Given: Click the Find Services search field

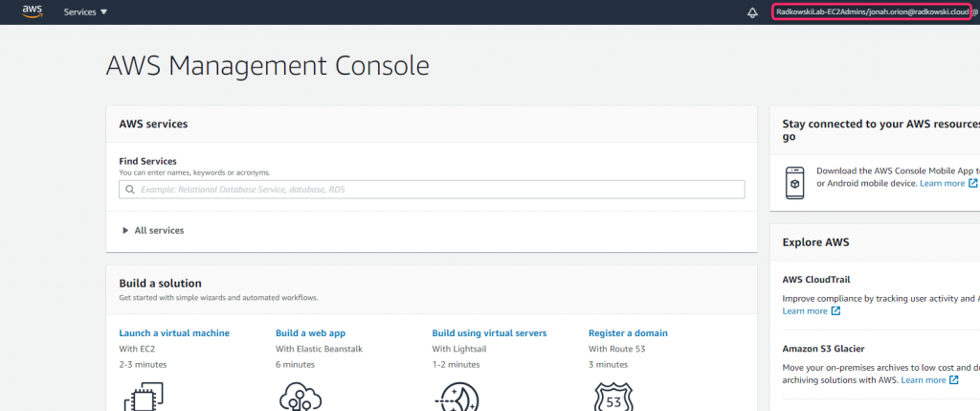Looking at the screenshot, I should [x=432, y=190].
